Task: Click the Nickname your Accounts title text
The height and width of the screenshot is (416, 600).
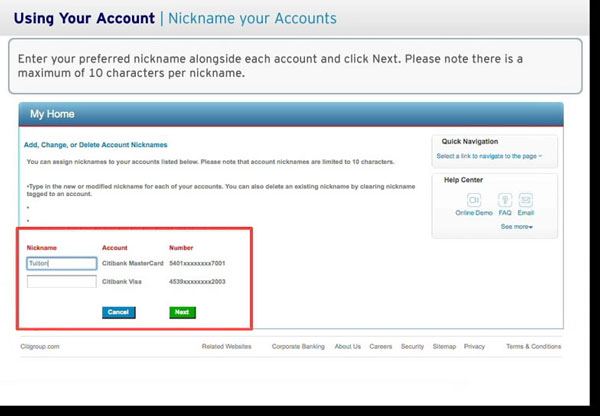Action: (x=252, y=18)
